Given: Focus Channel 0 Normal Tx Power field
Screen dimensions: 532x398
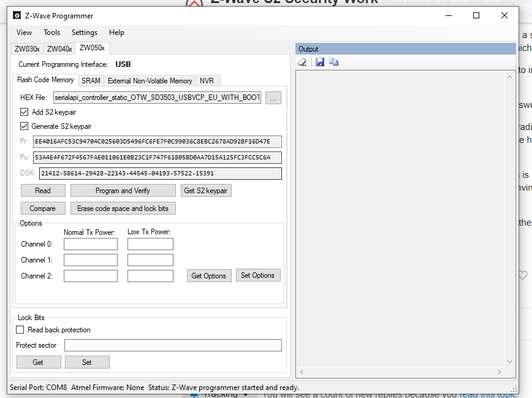Looking at the screenshot, I should coord(91,244).
